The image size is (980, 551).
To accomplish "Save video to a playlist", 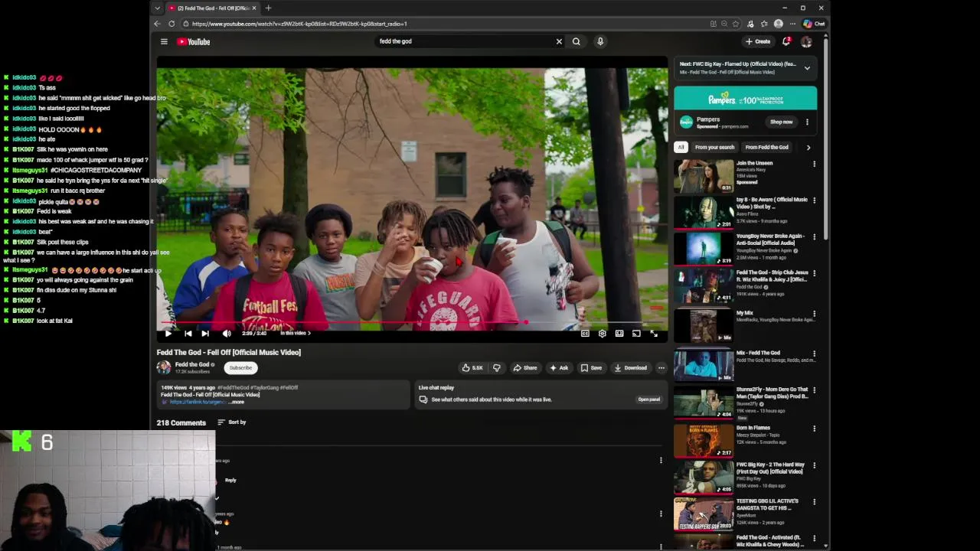I will tap(591, 368).
